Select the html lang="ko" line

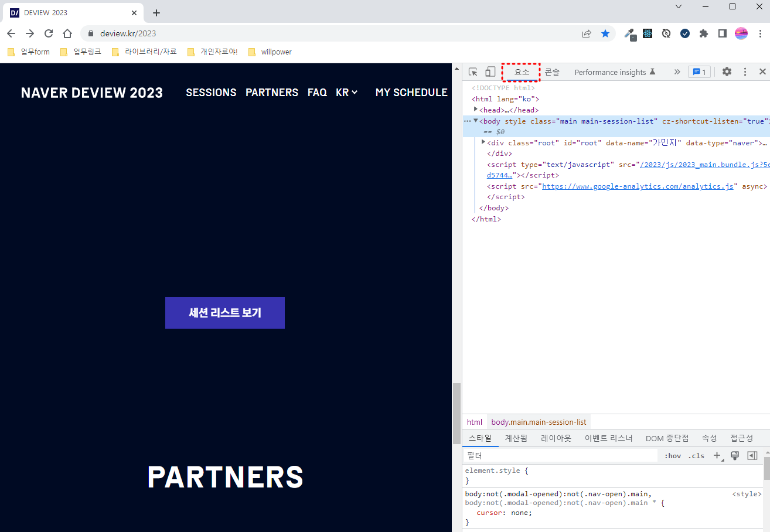click(505, 99)
